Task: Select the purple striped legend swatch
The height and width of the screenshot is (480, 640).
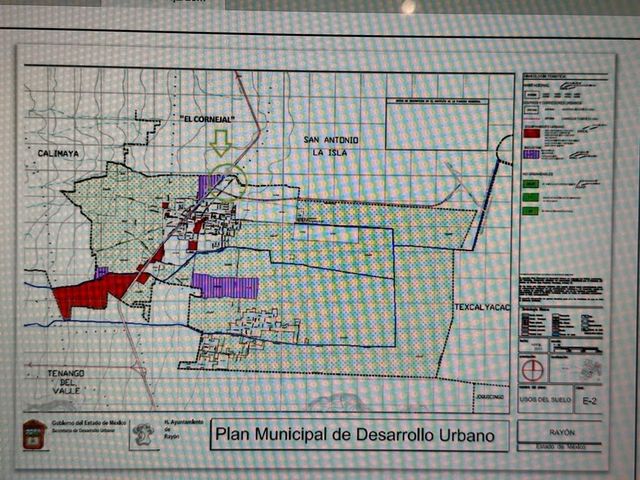Action: point(532,154)
